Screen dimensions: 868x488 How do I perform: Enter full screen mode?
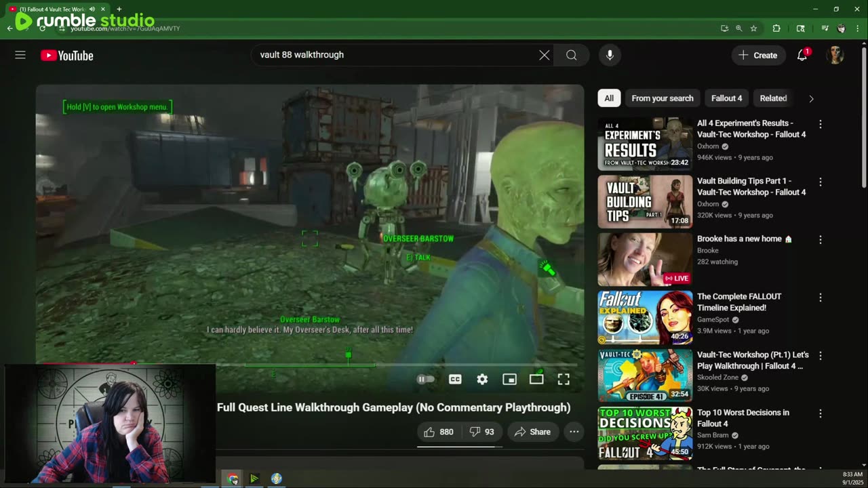pos(564,380)
